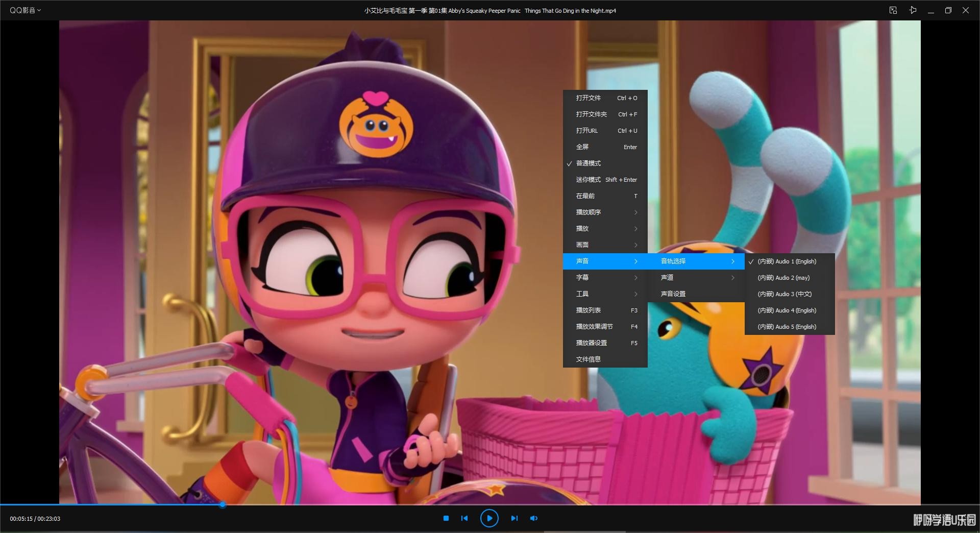Click the stop playback button
The height and width of the screenshot is (533, 980).
pos(446,518)
